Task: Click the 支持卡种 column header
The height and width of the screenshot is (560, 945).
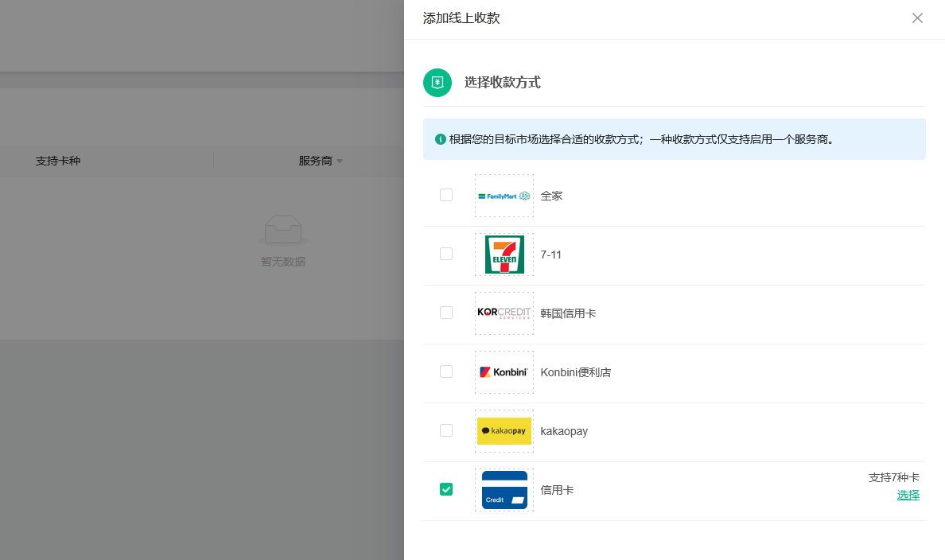Action: coord(58,161)
